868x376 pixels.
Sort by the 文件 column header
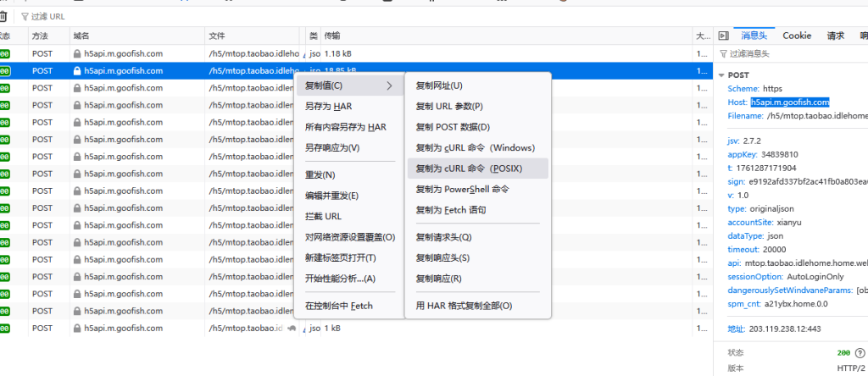pyautogui.click(x=252, y=36)
